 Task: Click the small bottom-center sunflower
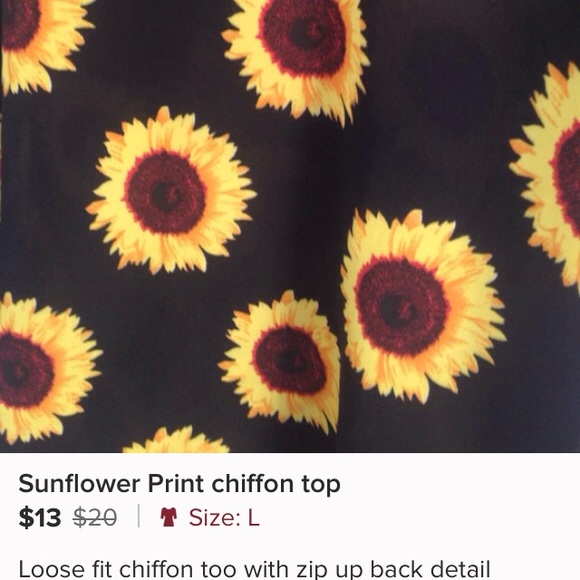click(281, 361)
